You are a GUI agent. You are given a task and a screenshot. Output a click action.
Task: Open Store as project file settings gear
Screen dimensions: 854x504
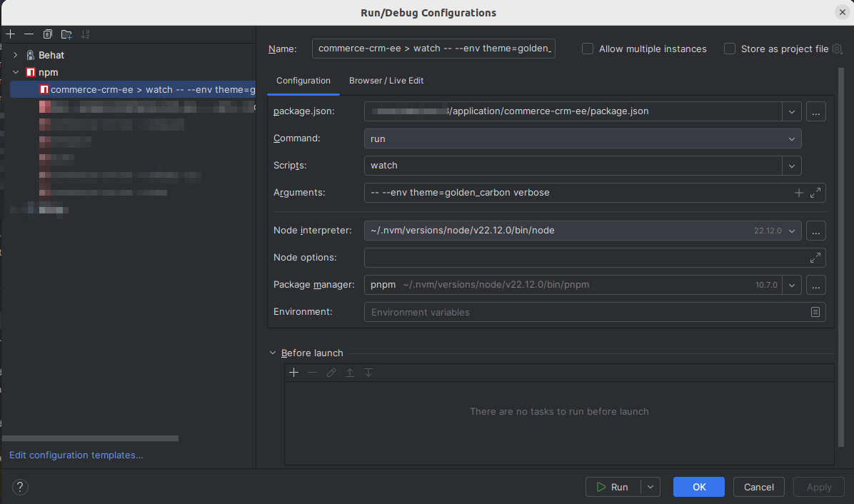coord(838,49)
